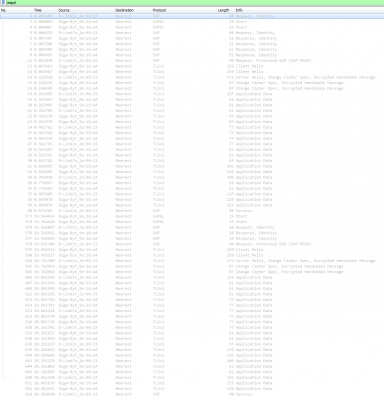Screen dimensions: 384x400
Task: Select packet 13 Client Hello row
Action: click(x=192, y=72)
